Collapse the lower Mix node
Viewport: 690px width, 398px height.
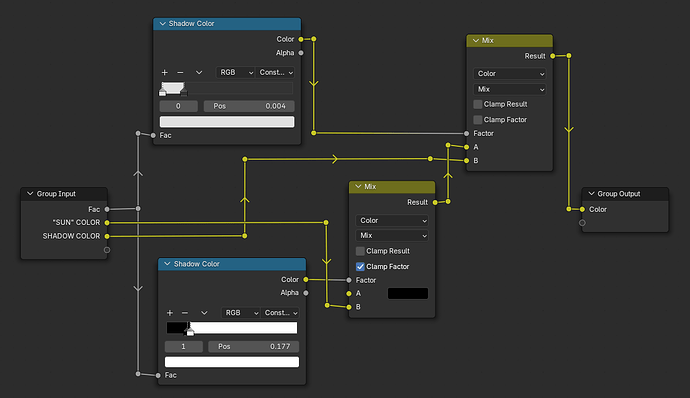pyautogui.click(x=358, y=187)
